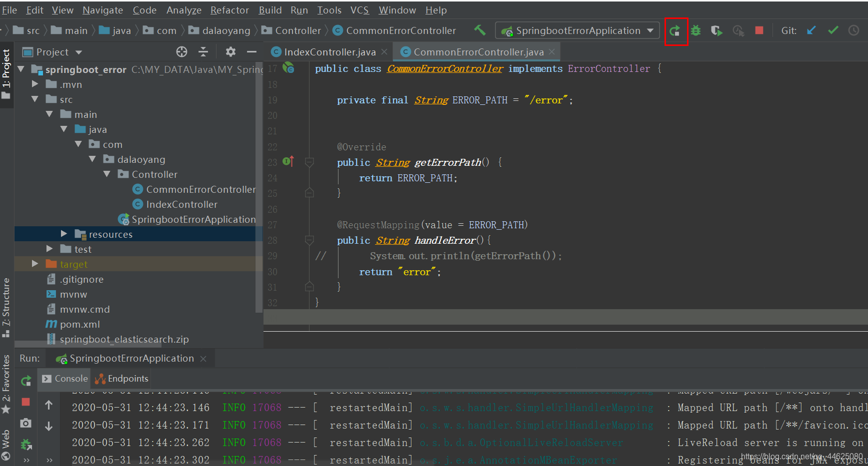Screen dimensions: 868x466
Task: Expand the .mvn folder
Action: [35, 84]
